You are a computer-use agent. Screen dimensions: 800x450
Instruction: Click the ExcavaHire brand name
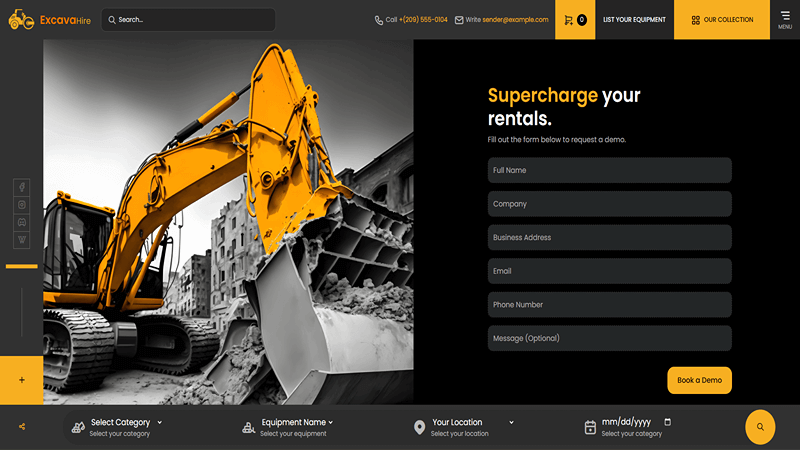[65, 20]
